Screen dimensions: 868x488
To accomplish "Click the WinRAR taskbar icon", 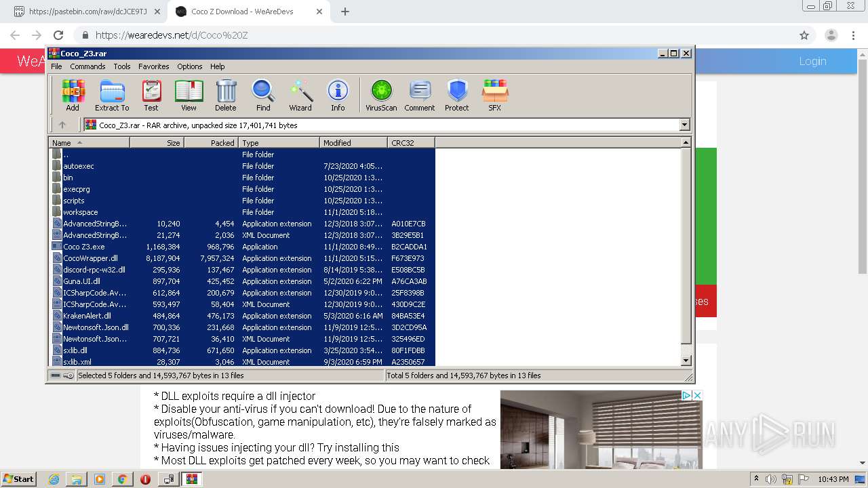I will coord(192,479).
